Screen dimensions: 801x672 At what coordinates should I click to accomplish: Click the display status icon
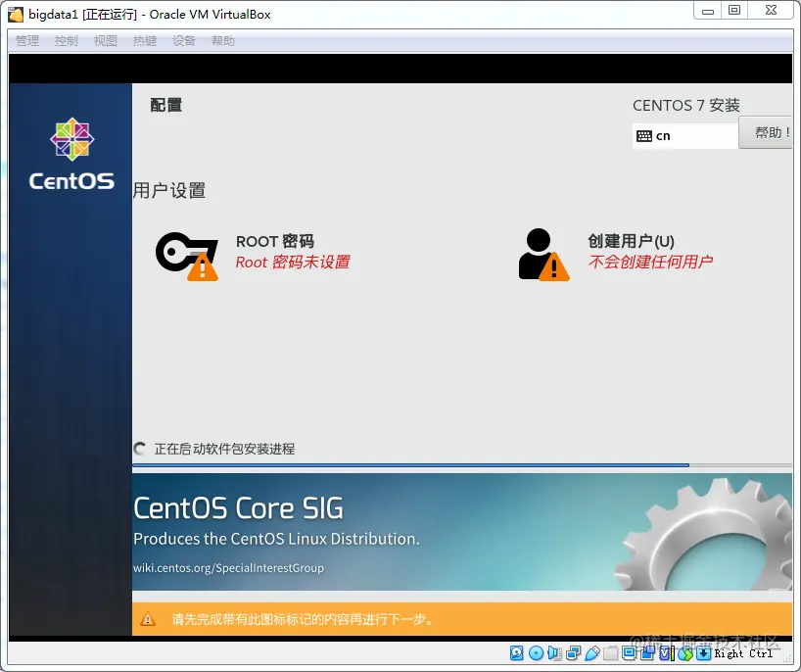click(x=630, y=652)
